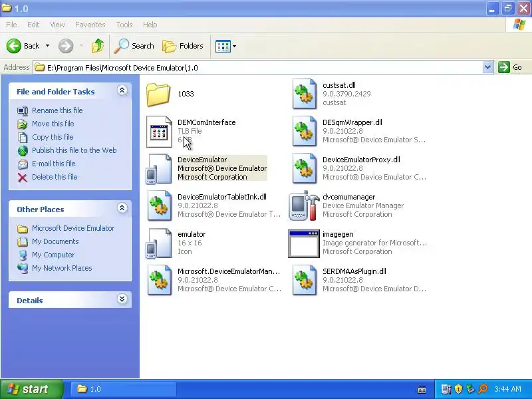
Task: Select the imagegen application icon
Action: [304, 243]
